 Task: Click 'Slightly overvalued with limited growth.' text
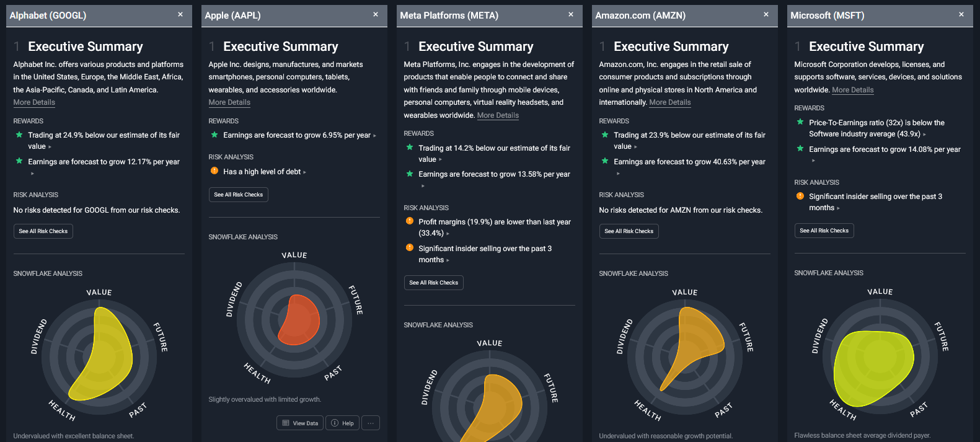265,399
